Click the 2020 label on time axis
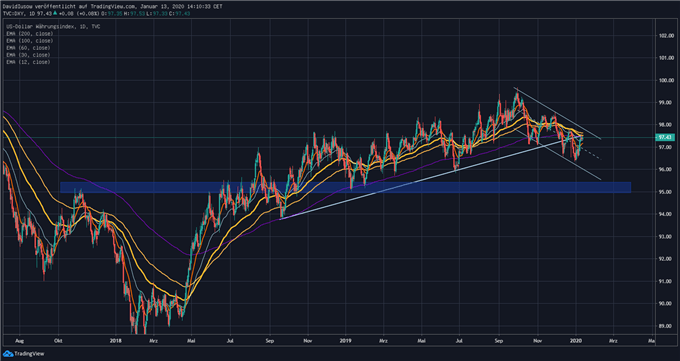This screenshot has width=680, height=361. coord(576,341)
